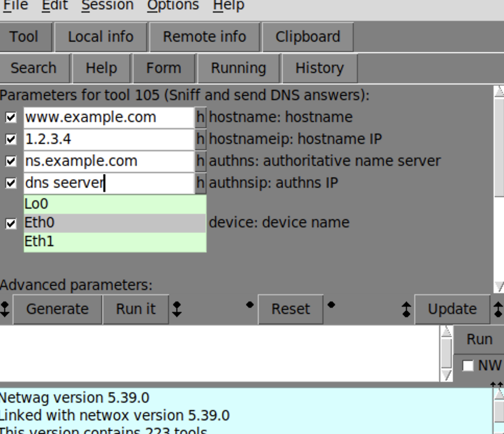
Task: Click the 'authns: authoritative name server' label
Action: (325, 161)
